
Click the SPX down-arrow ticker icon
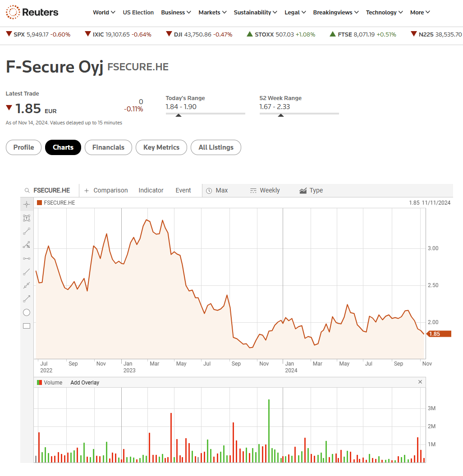(x=9, y=34)
